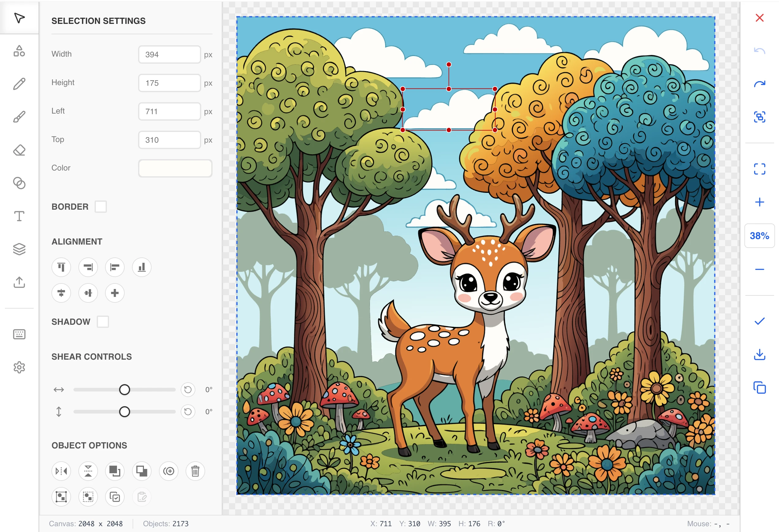779x532 pixels.
Task: Enable the SHADOW checkbox
Action: [x=103, y=322]
